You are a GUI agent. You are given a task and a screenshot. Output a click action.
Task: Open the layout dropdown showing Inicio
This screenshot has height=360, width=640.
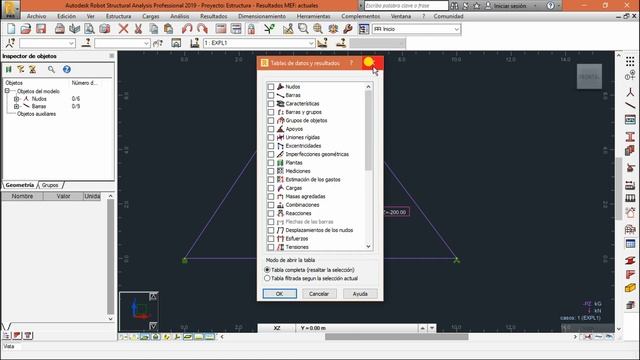pyautogui.click(x=416, y=29)
